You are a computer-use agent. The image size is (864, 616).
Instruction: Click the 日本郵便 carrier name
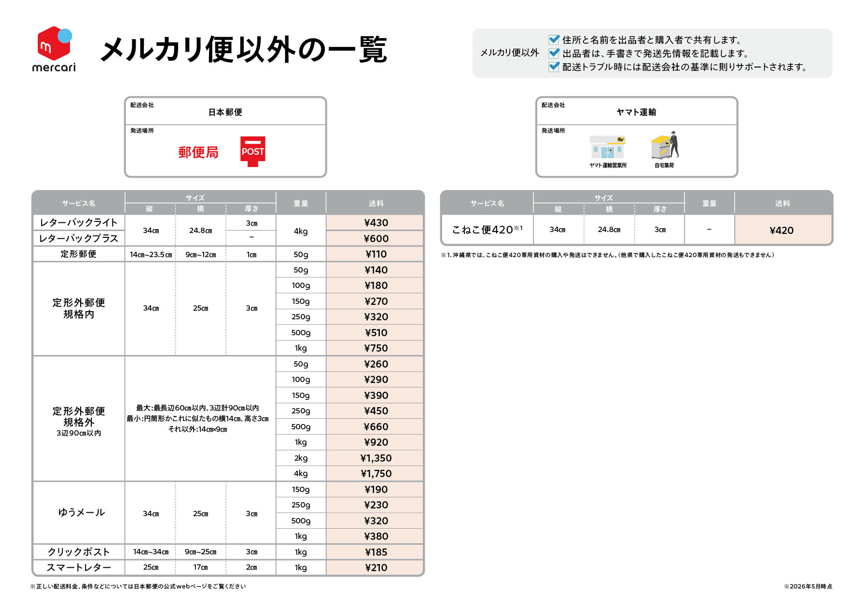(x=225, y=112)
